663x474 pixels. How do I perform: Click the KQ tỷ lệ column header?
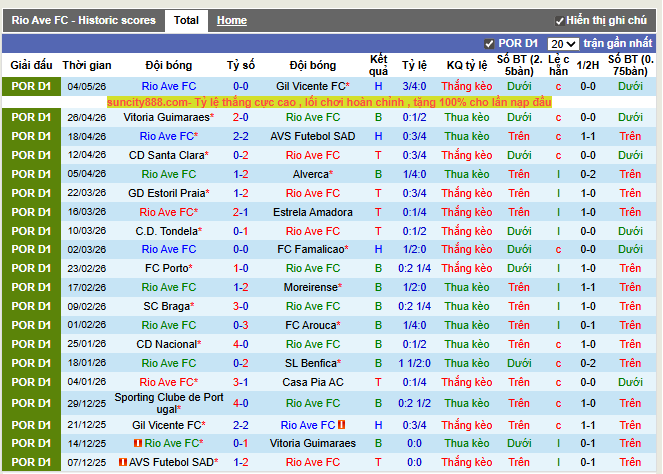pos(467,65)
